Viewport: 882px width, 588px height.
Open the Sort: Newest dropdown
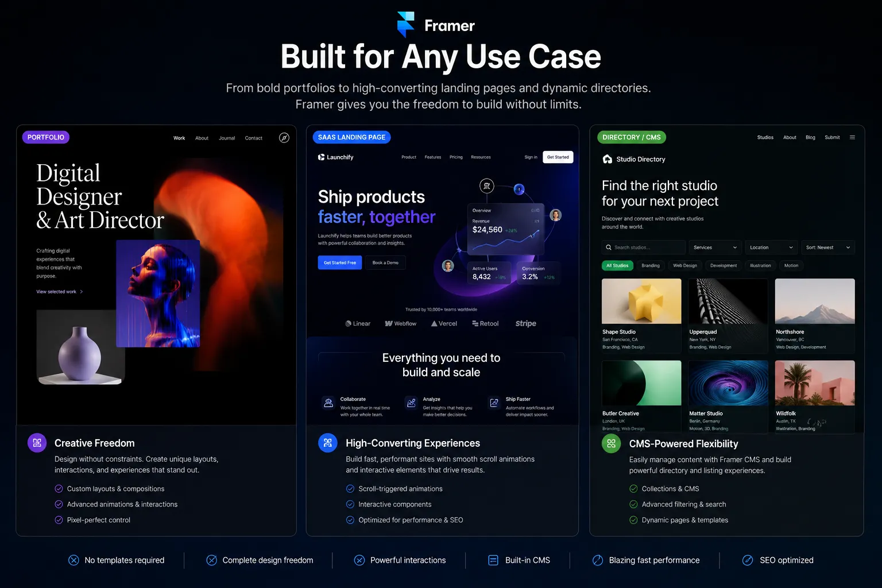coord(827,247)
